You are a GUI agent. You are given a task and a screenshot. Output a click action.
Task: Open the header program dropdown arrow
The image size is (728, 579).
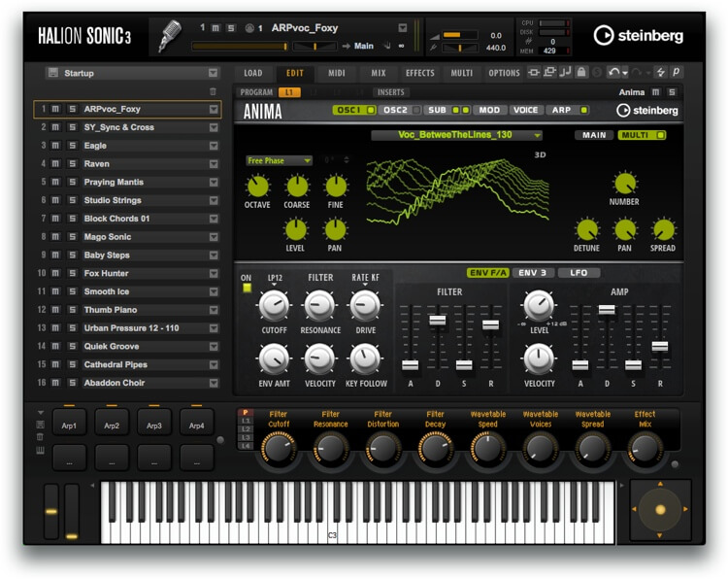[403, 28]
